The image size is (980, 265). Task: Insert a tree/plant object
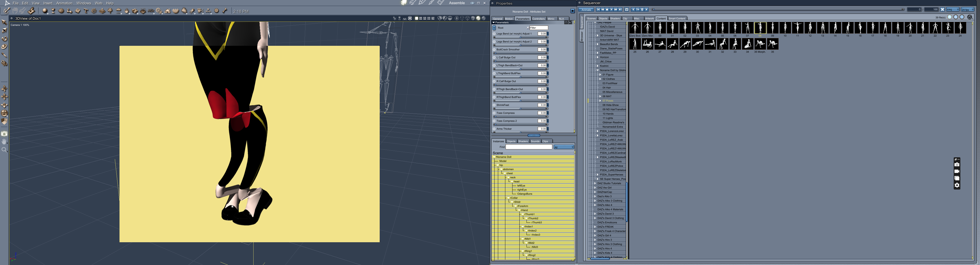click(110, 11)
